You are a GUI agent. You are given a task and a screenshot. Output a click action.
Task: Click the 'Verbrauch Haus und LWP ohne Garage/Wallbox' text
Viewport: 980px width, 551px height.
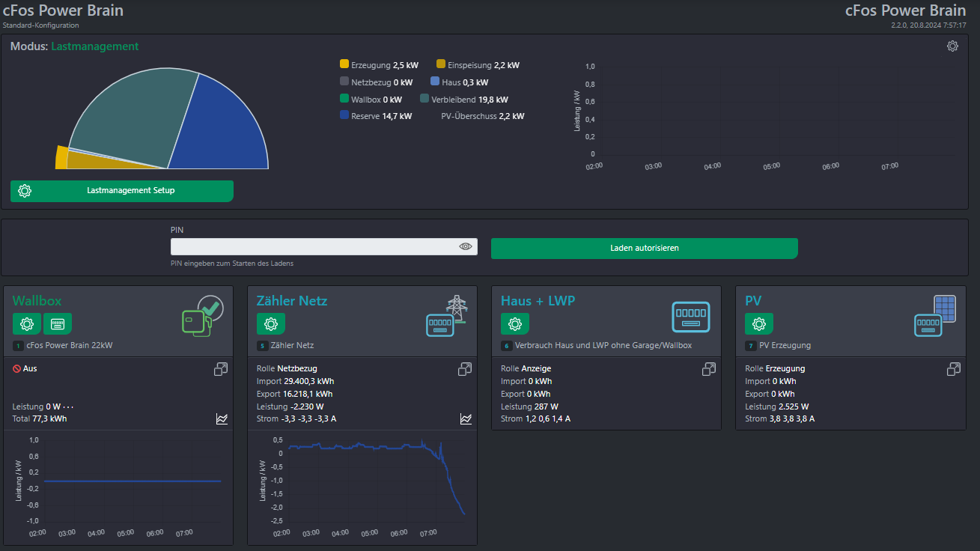pyautogui.click(x=603, y=346)
